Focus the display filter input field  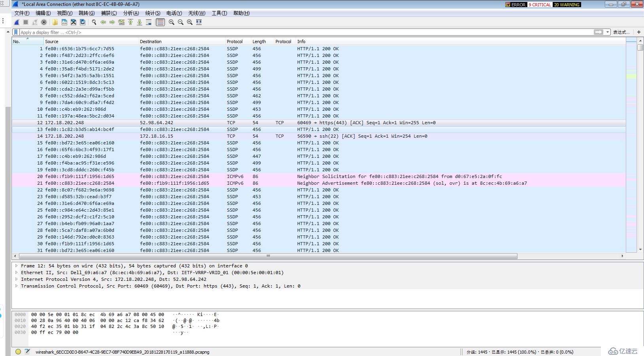[x=306, y=32]
